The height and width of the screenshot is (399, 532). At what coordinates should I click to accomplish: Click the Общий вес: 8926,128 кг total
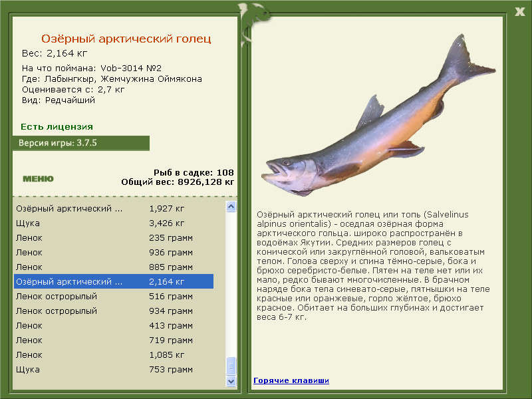coord(178,182)
